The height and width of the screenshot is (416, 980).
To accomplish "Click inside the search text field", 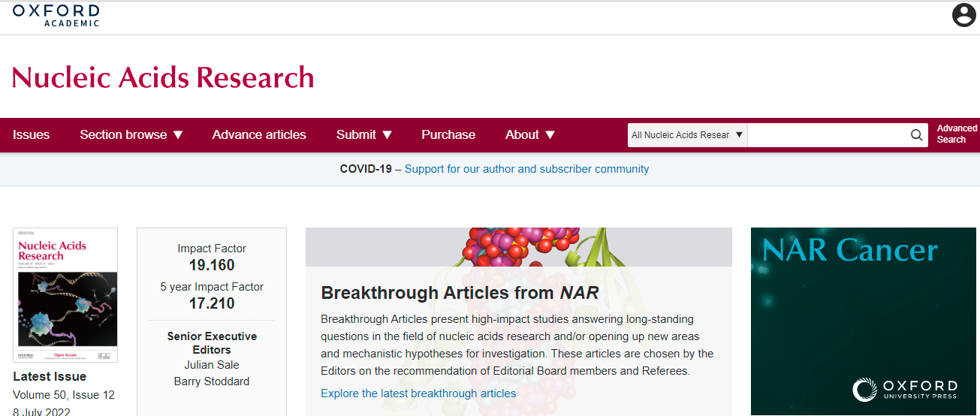I will point(826,135).
